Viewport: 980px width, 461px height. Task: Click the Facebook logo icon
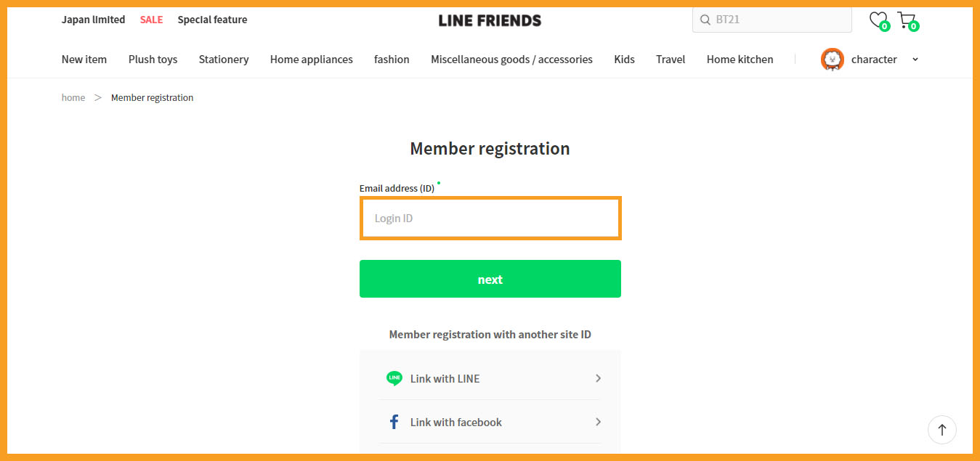pos(394,422)
